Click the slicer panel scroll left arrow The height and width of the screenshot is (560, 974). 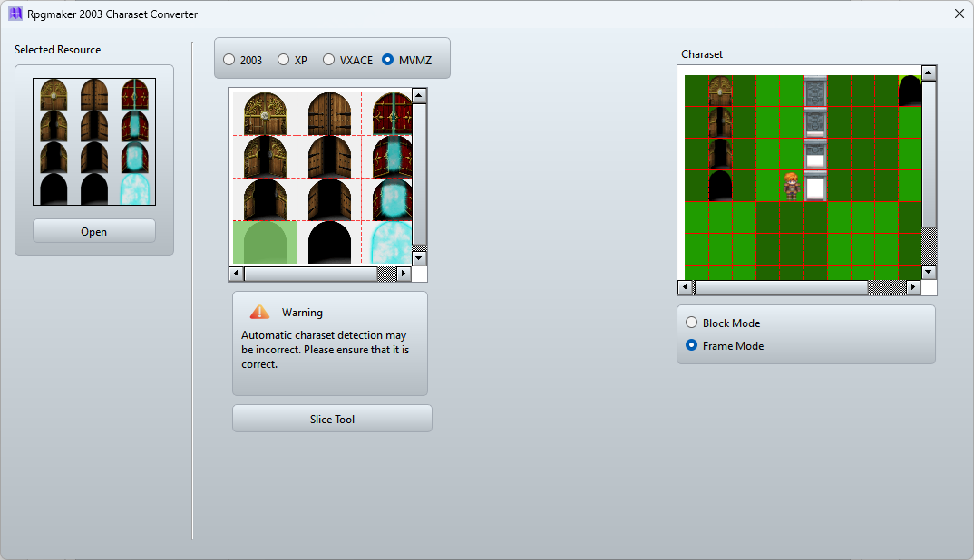(x=236, y=273)
